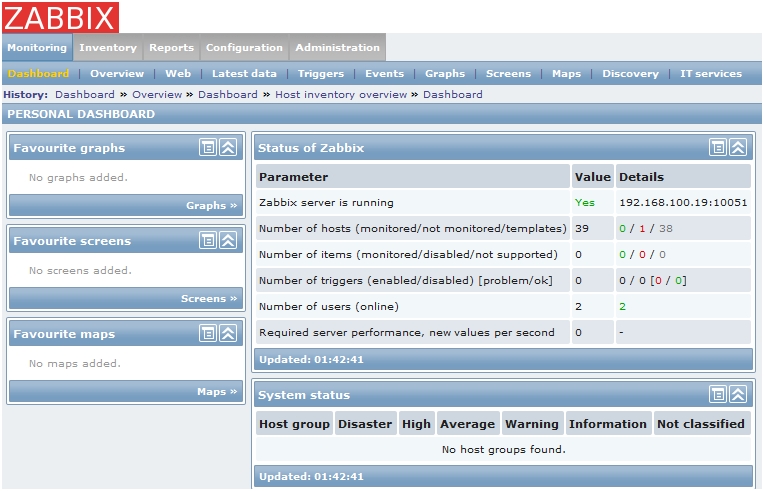The height and width of the screenshot is (491, 764).
Task: Open the Triggers submenu item
Action: point(321,74)
